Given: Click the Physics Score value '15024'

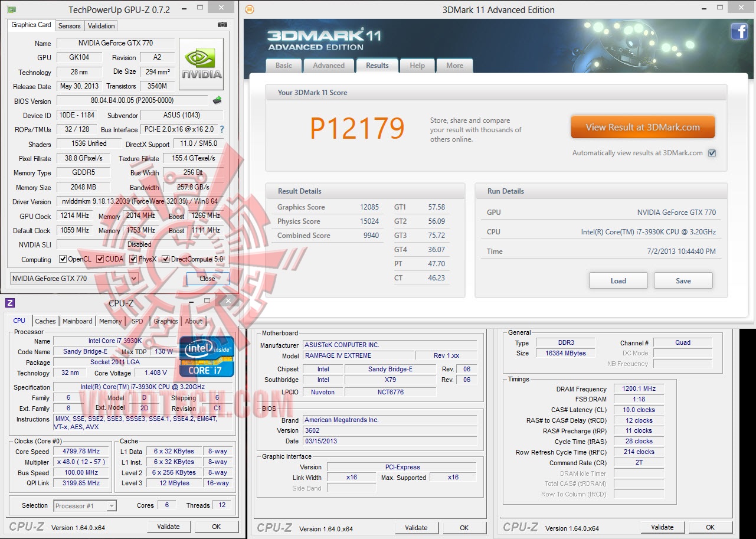Looking at the screenshot, I should (370, 221).
